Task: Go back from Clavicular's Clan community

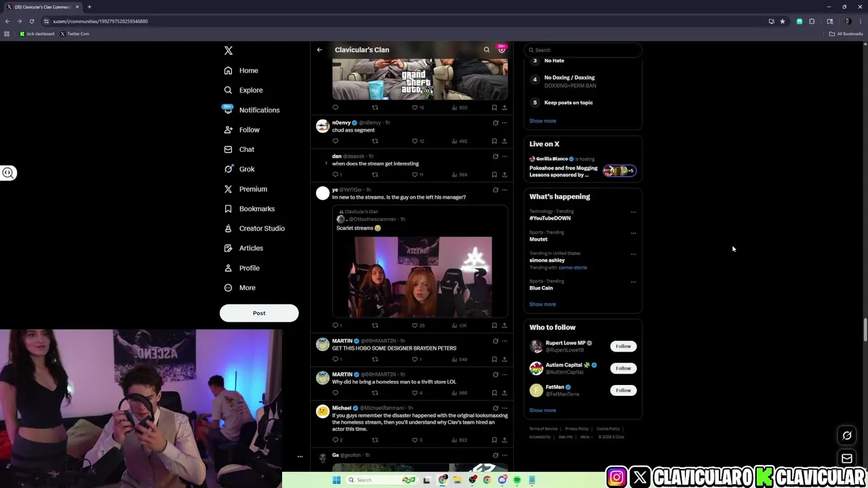Action: pyautogui.click(x=319, y=49)
